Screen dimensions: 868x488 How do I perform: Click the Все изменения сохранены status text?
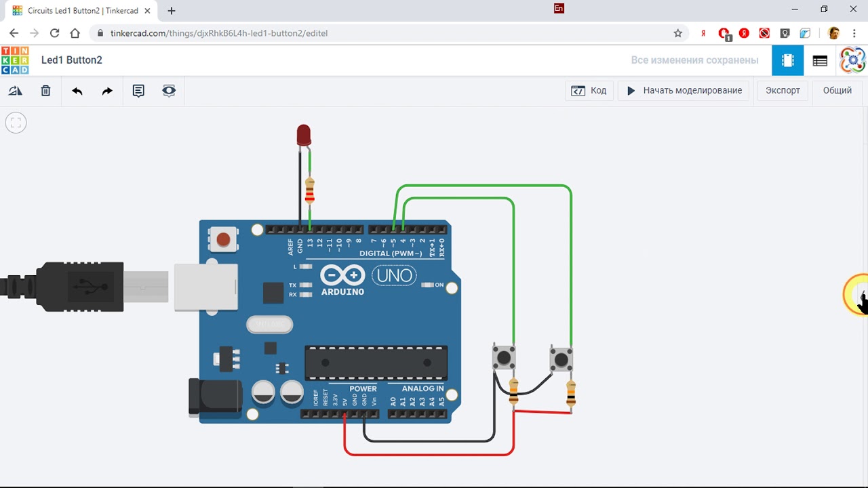(x=694, y=60)
